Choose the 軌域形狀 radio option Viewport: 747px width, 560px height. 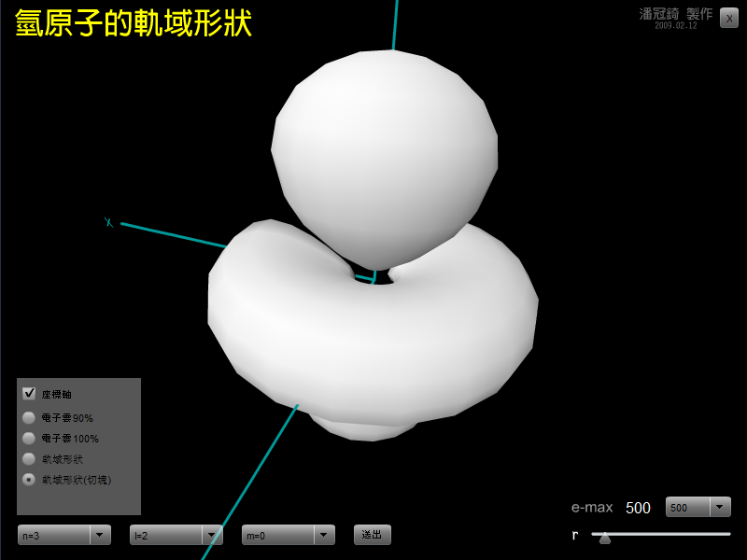click(x=29, y=458)
